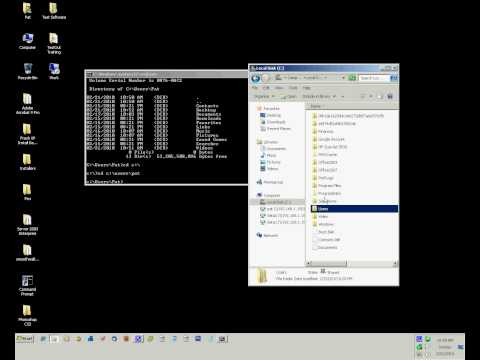Select the Program Files folder
The image size is (480, 360).
coord(327,186)
